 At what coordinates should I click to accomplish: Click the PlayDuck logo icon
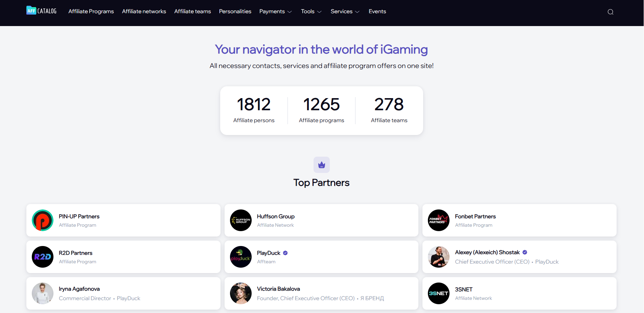(241, 257)
